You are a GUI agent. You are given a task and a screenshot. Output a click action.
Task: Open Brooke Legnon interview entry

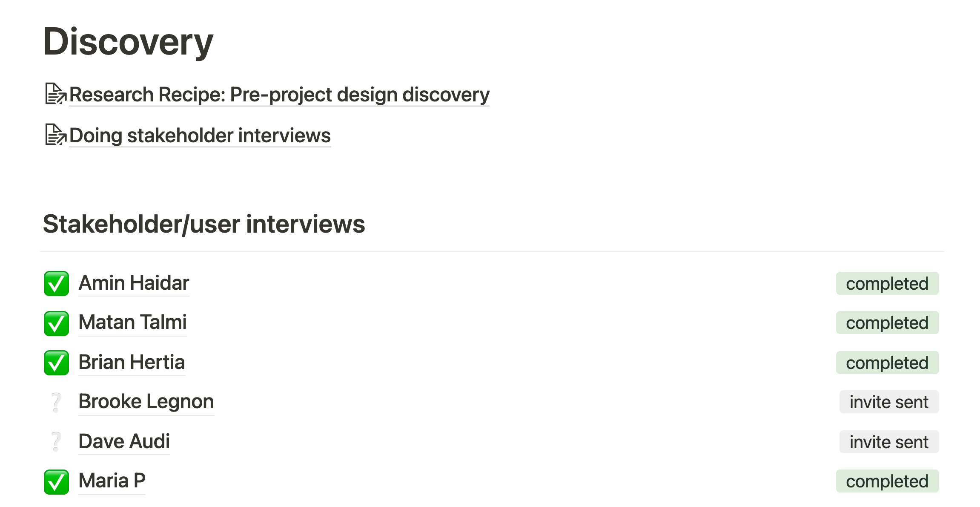point(146,401)
